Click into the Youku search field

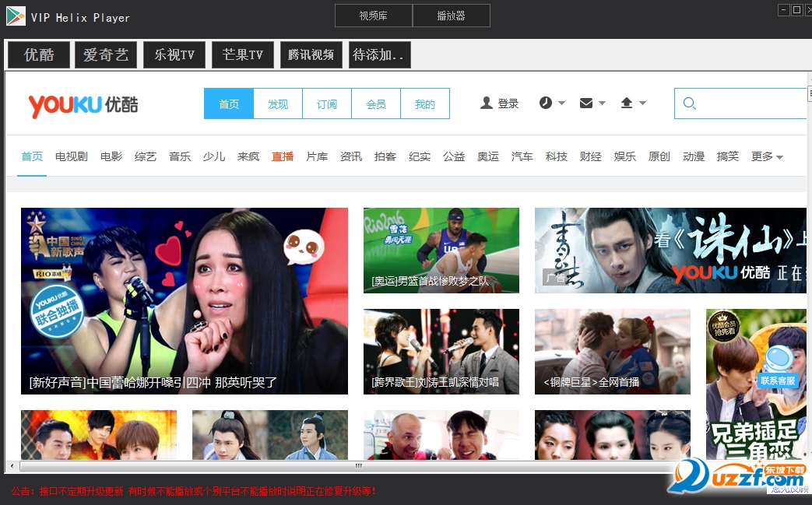pos(740,103)
